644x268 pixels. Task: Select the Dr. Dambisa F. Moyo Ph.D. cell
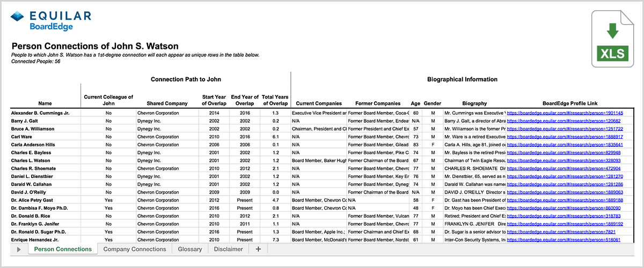pos(45,208)
